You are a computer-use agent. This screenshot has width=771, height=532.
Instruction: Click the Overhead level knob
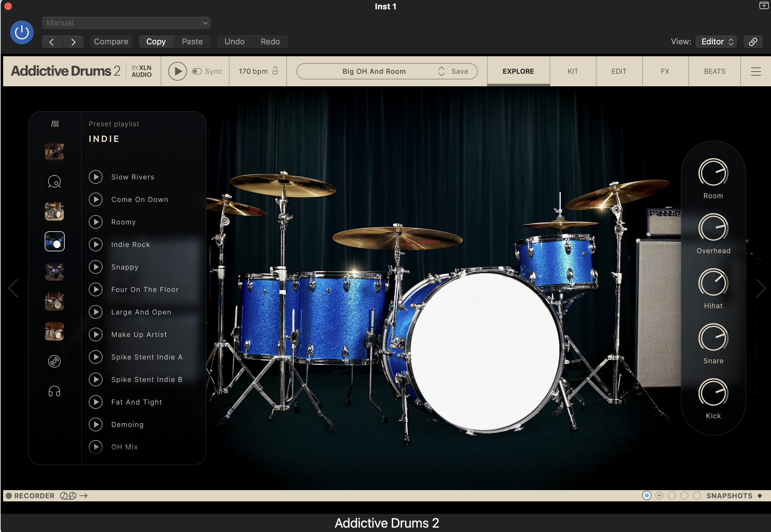coord(713,228)
